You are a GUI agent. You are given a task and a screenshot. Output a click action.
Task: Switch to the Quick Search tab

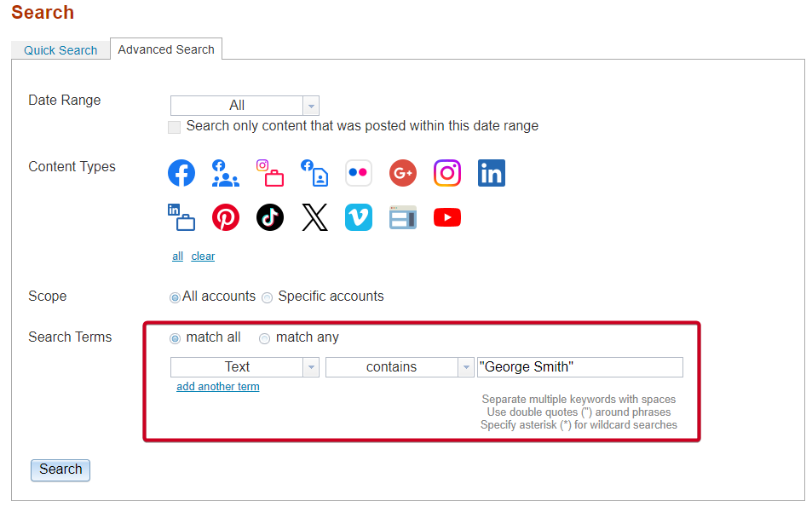tap(60, 50)
